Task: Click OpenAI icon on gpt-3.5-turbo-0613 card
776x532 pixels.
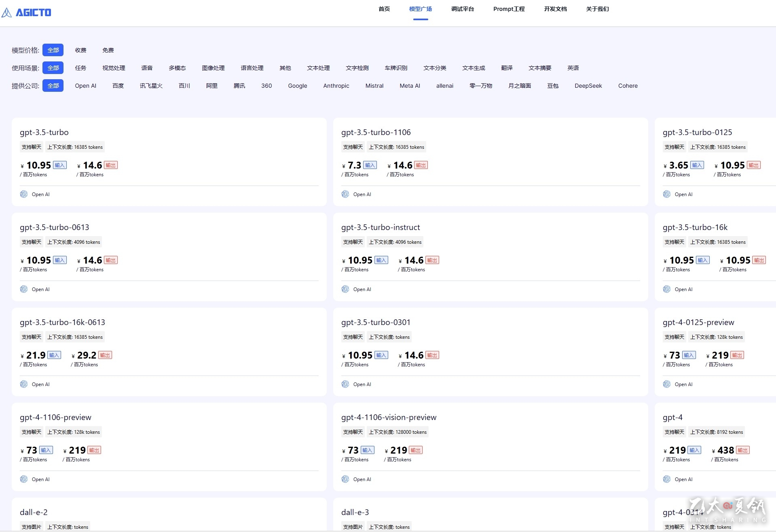Action: tap(24, 289)
